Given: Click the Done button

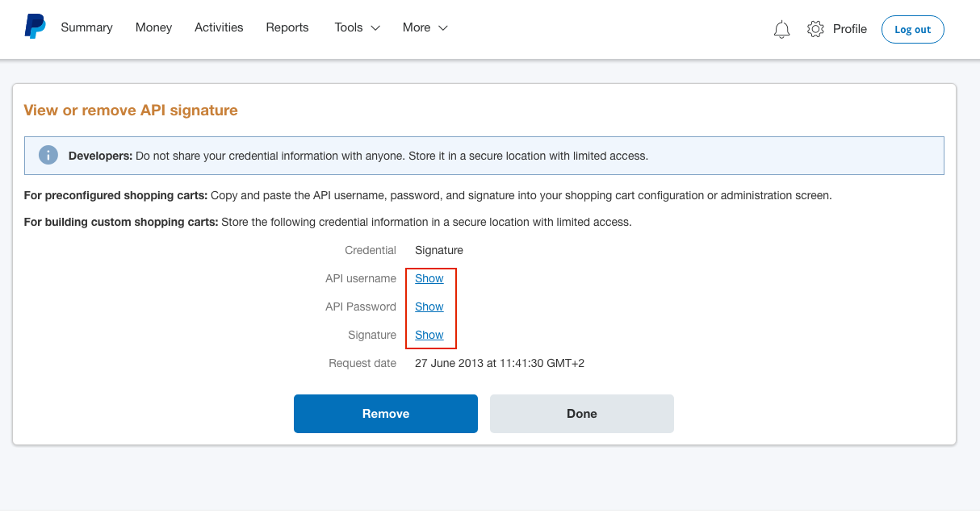Looking at the screenshot, I should tap(581, 414).
